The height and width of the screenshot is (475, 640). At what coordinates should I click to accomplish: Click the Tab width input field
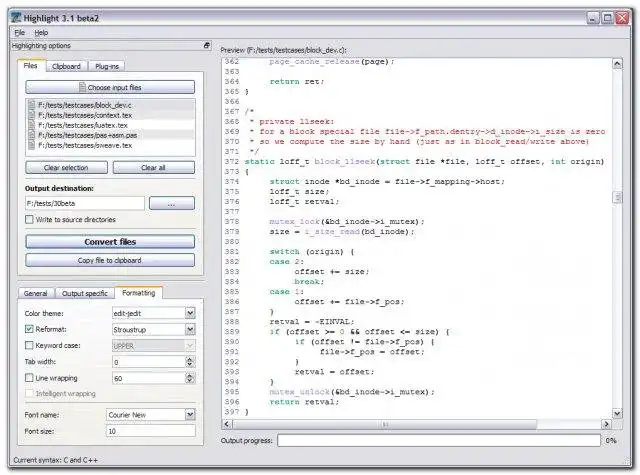coord(149,362)
